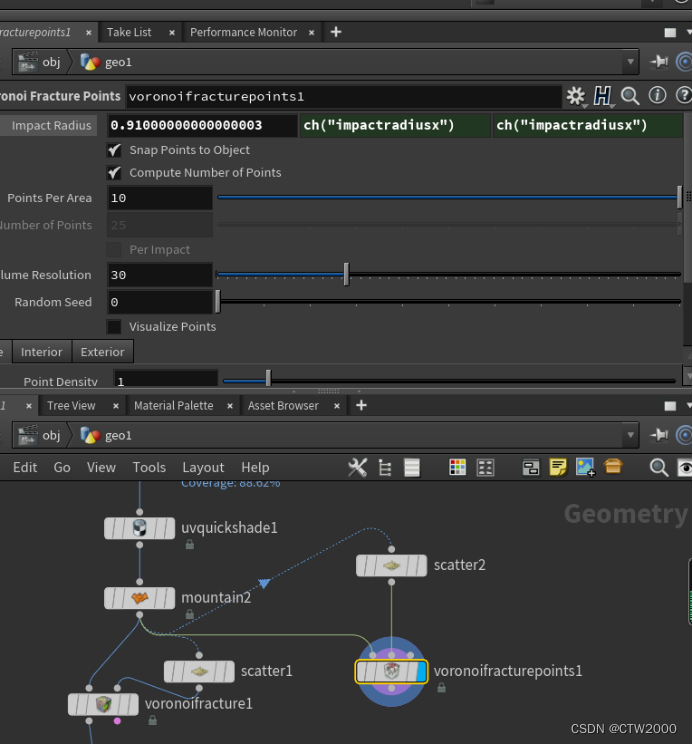Image resolution: width=693 pixels, height=744 pixels.
Task: Select the scatter1 node
Action: [x=199, y=671]
